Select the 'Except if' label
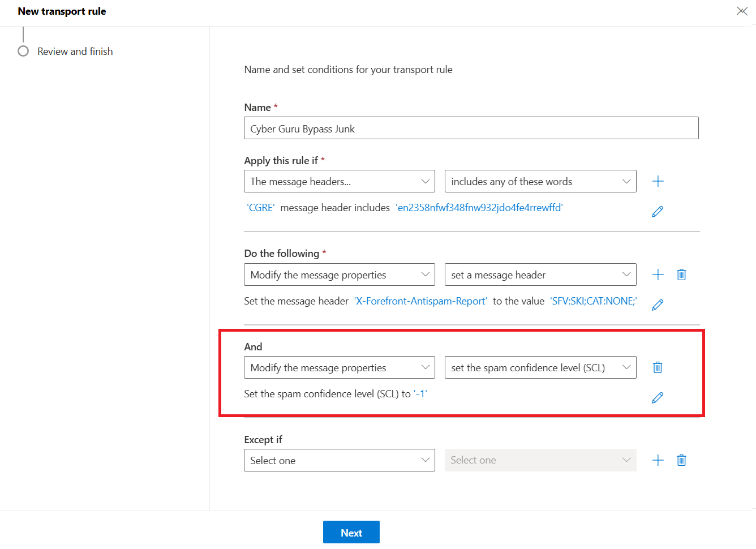756x549 pixels. (263, 440)
